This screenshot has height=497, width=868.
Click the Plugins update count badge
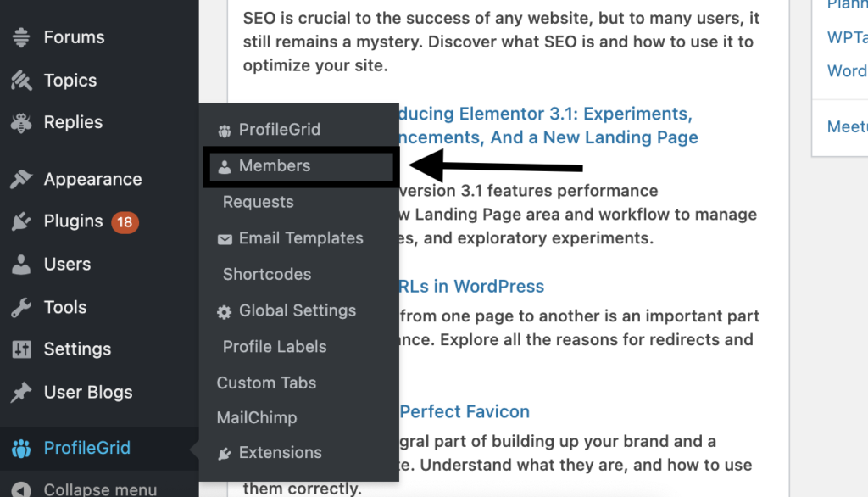(124, 221)
